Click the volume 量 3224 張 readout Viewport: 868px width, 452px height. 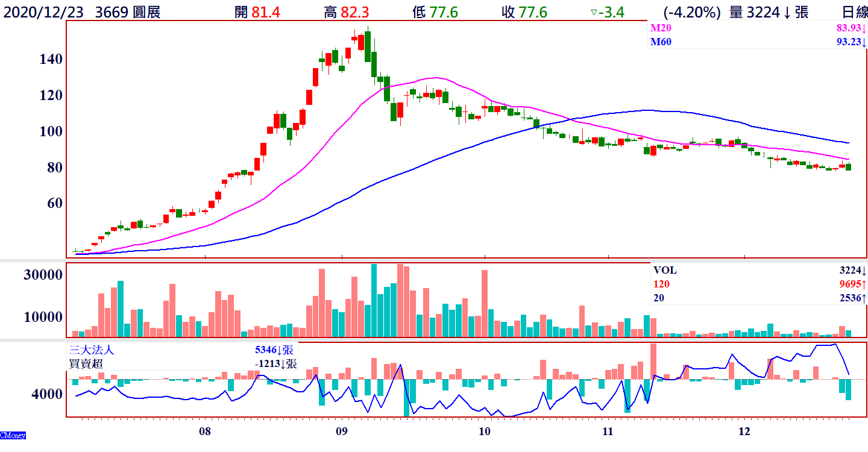coord(769,12)
